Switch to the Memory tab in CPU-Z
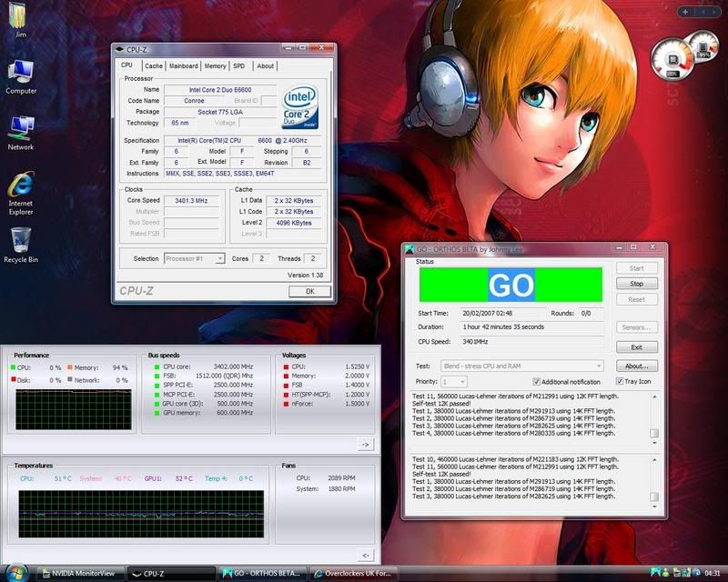The width and height of the screenshot is (728, 582). point(215,65)
